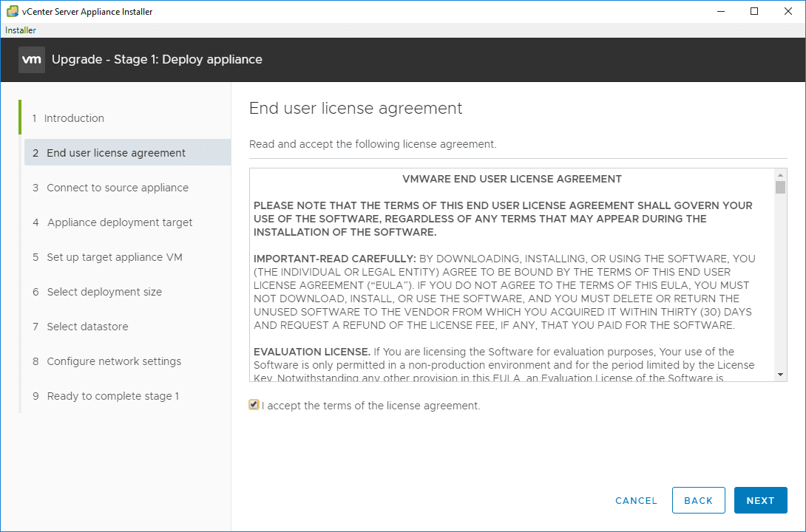Select the Select datastore step
This screenshot has width=806, height=532.
(x=87, y=327)
